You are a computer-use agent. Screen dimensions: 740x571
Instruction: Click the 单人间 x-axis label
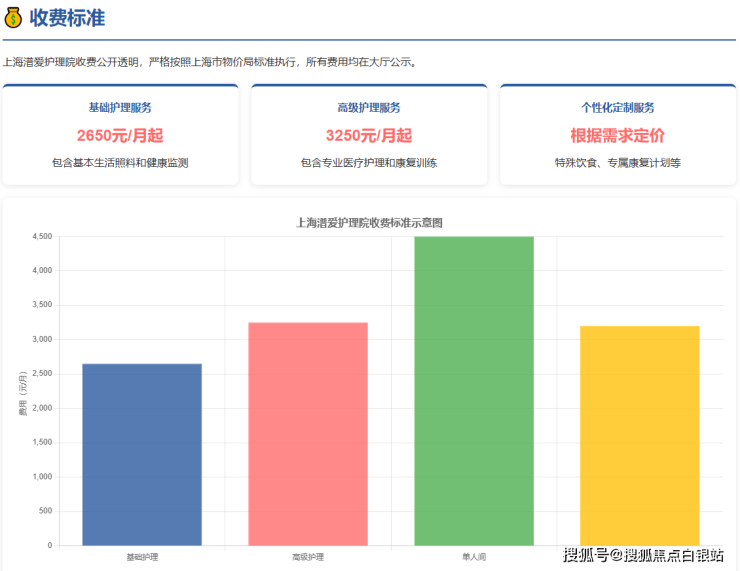(474, 556)
